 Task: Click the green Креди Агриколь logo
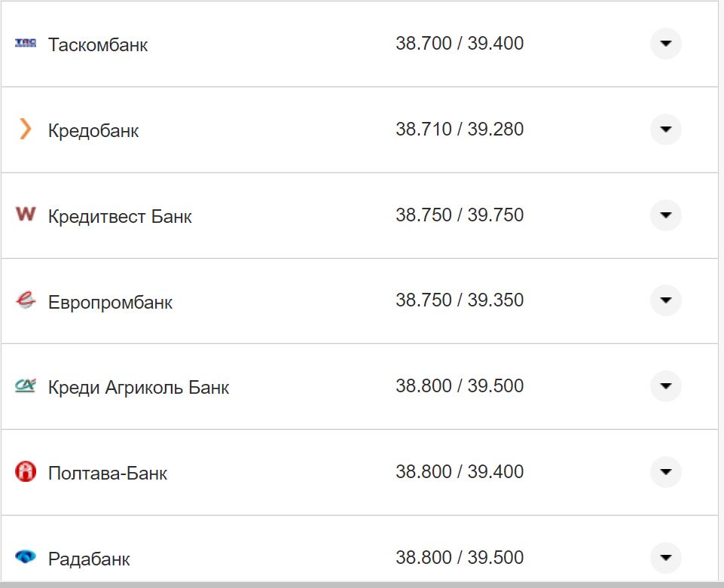(25, 385)
